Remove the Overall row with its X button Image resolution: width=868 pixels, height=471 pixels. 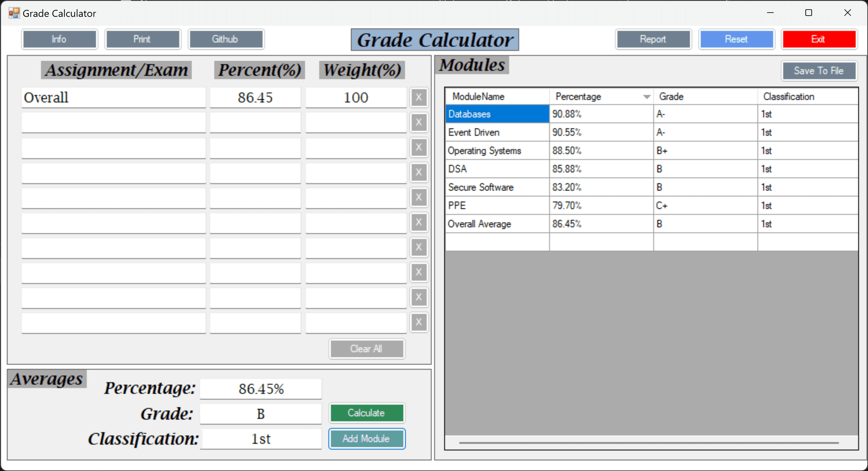click(x=419, y=97)
